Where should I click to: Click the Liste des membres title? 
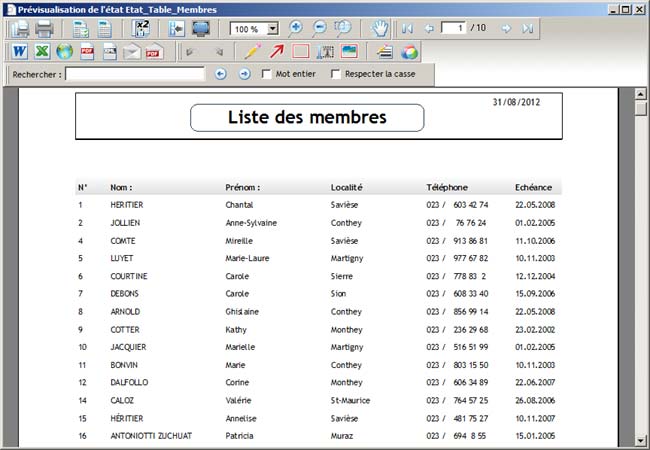pos(307,117)
